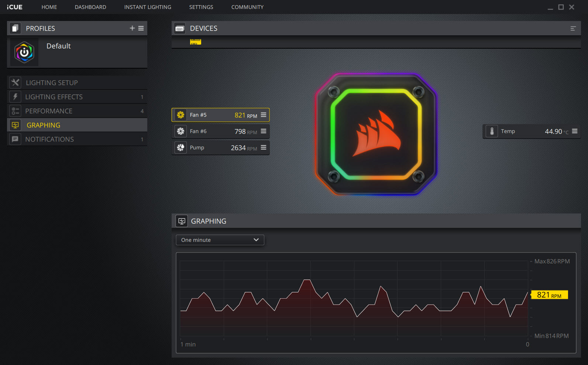588x365 pixels.
Task: Click the Lighting Effects bolt icon
Action: 15,97
